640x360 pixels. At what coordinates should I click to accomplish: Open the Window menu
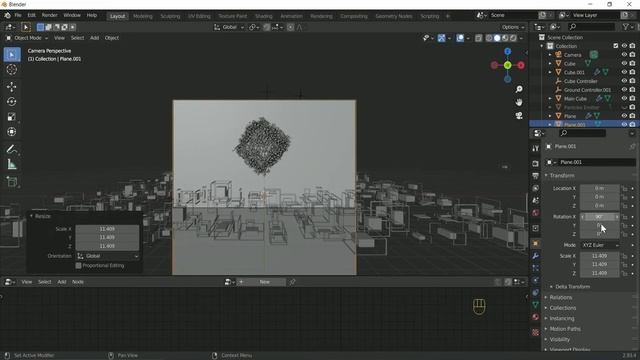pyautogui.click(x=72, y=16)
